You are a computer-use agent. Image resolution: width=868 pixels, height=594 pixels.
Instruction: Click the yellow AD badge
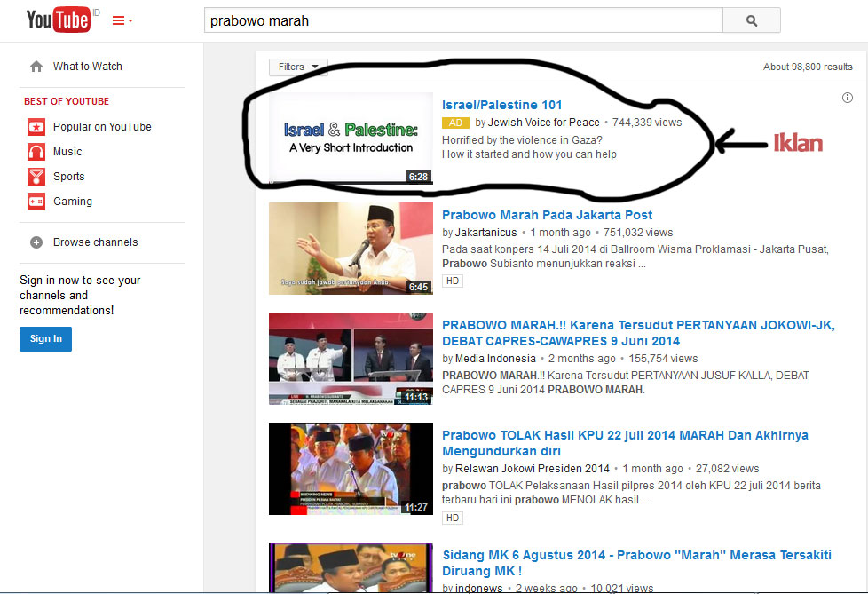click(455, 123)
